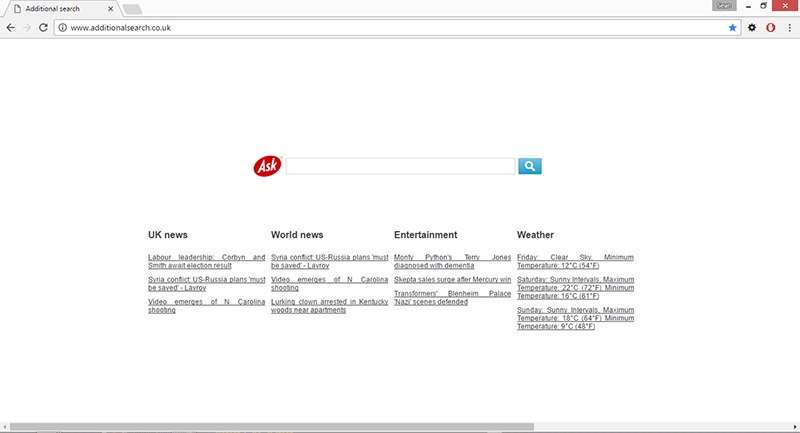Open Friday Clear Sky weather link

[576, 261]
